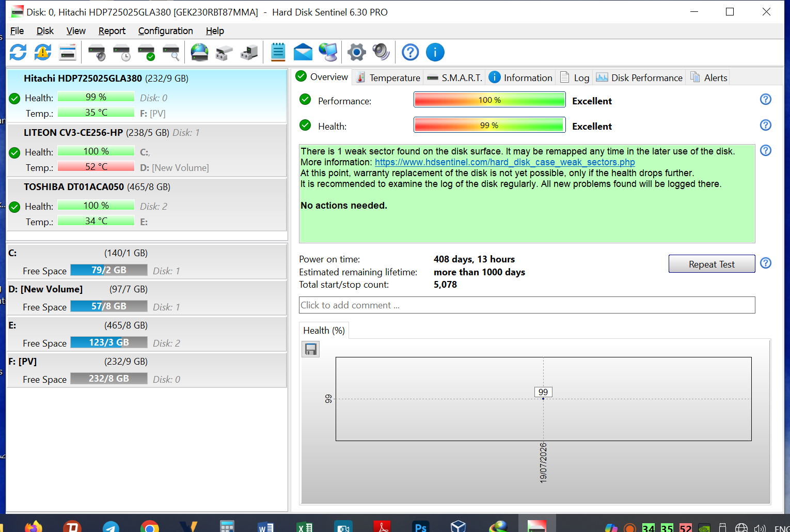This screenshot has width=790, height=532.
Task: Open Excel from the taskbar
Action: [x=305, y=526]
